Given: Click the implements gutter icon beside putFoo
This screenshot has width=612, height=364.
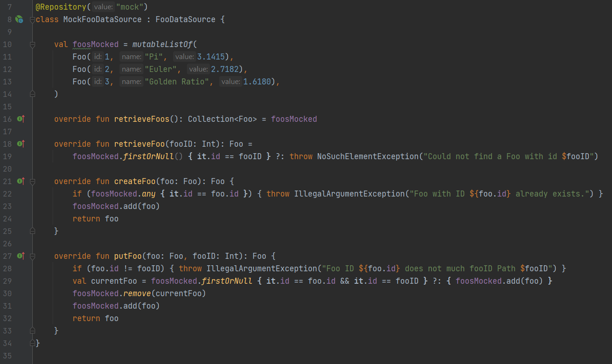Looking at the screenshot, I should pyautogui.click(x=20, y=256).
